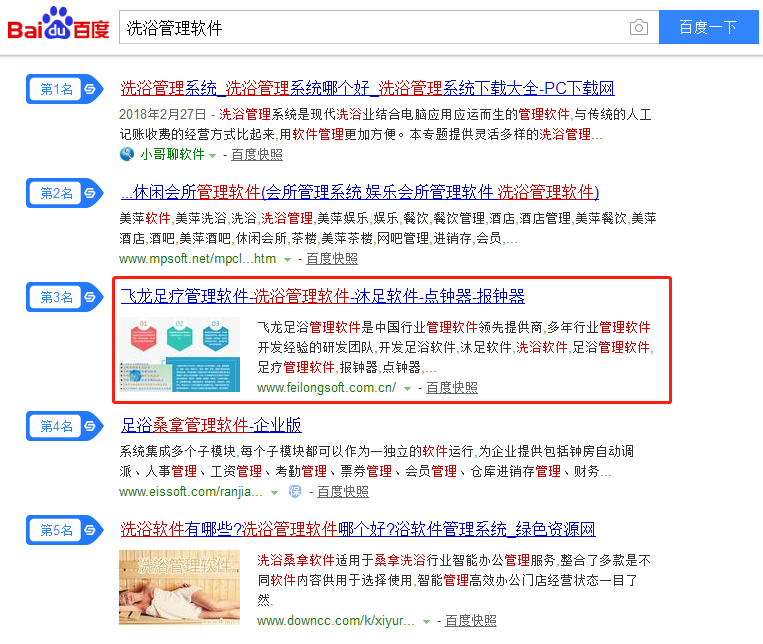Click the 第2名 rank badge icon

pos(65,193)
